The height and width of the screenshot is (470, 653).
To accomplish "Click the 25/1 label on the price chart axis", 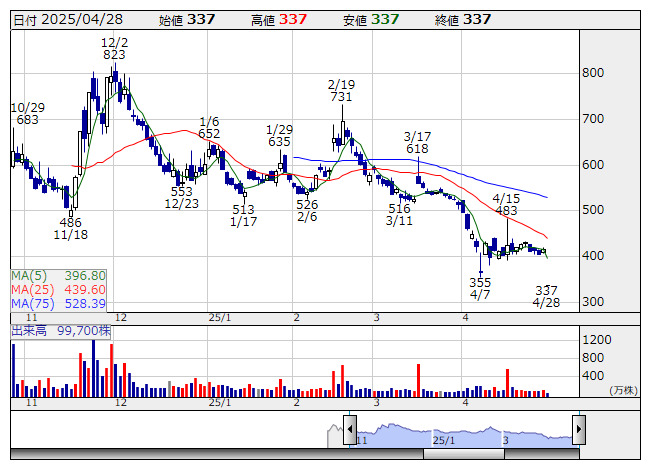I will pos(220,318).
